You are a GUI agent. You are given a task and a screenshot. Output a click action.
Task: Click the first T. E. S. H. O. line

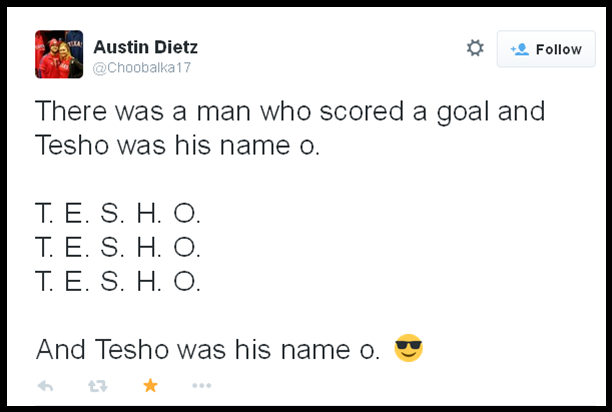pos(118,213)
